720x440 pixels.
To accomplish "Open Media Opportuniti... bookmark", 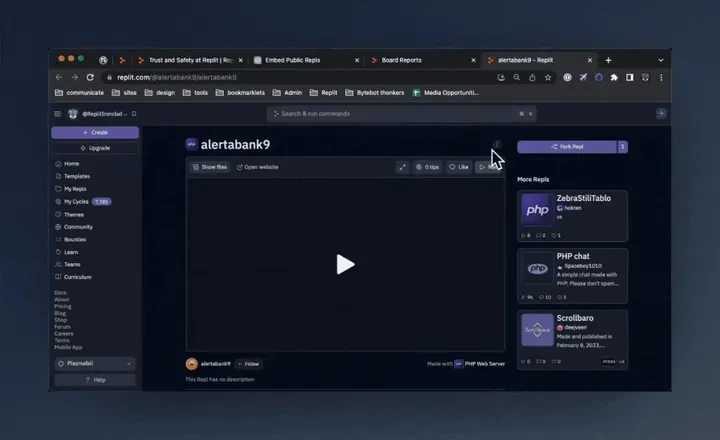I will 445,93.
